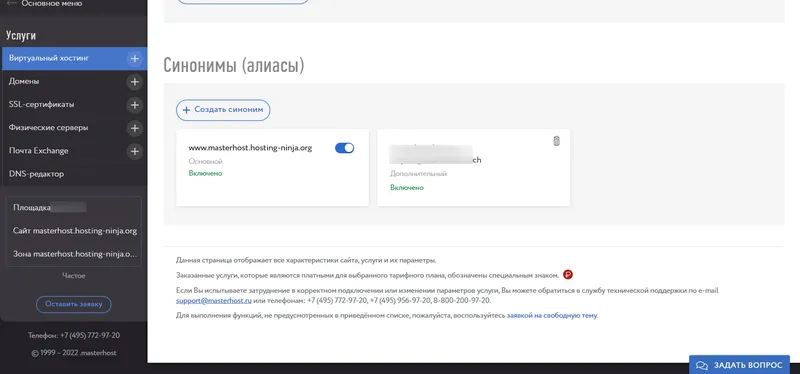Click Создать синоним button
Image resolution: width=800 pixels, height=374 pixels.
[x=223, y=110]
